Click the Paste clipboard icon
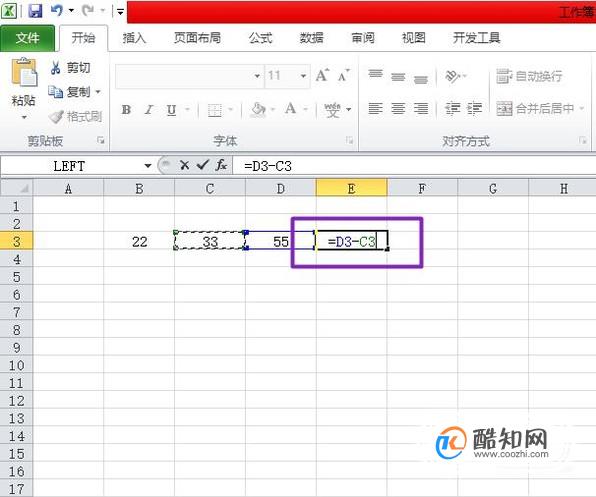This screenshot has height=497, width=596. [x=24, y=72]
